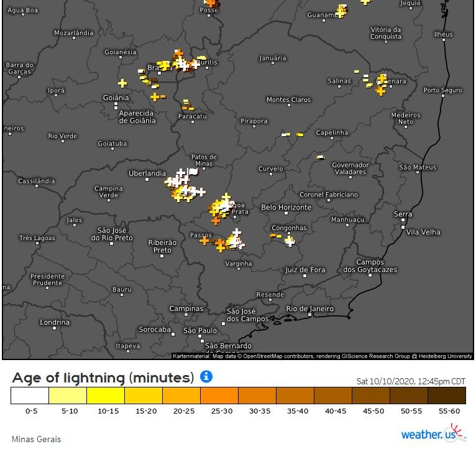Click the lightning cross beside Guanambi
476x449 pixels.
point(341,11)
